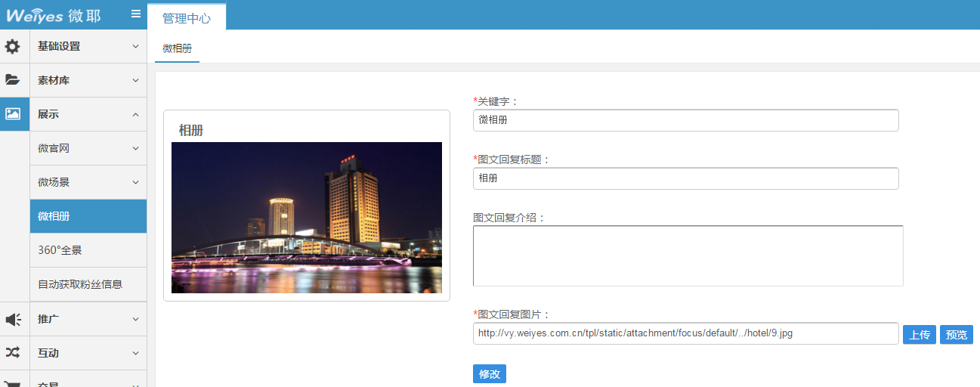The image size is (980, 387).
Task: Click the picture display sidebar icon
Action: click(x=13, y=114)
